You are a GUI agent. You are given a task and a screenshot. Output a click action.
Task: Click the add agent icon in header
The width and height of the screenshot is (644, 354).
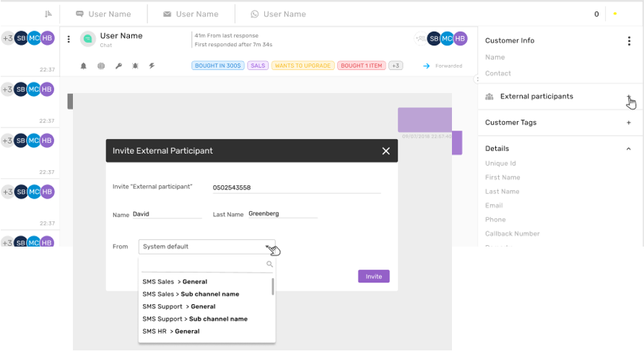[x=420, y=38]
